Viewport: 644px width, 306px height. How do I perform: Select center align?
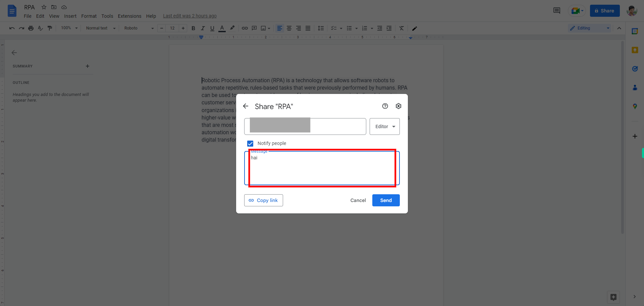coord(289,28)
